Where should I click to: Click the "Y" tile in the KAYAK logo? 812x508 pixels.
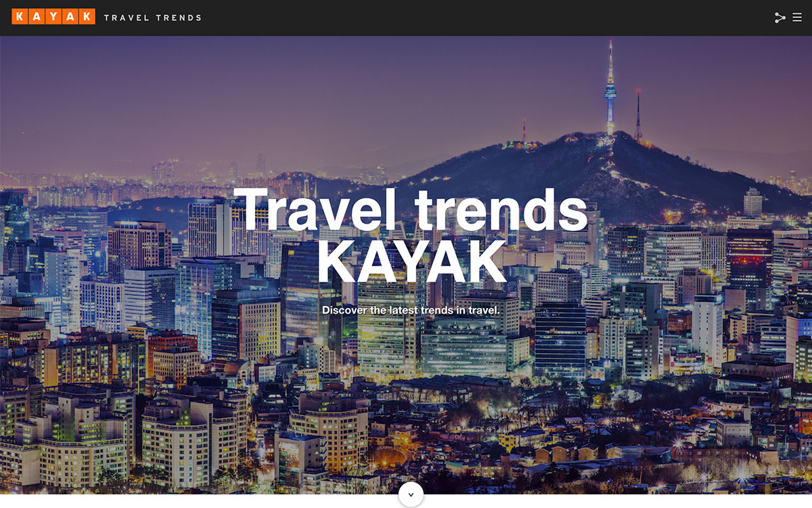53,17
